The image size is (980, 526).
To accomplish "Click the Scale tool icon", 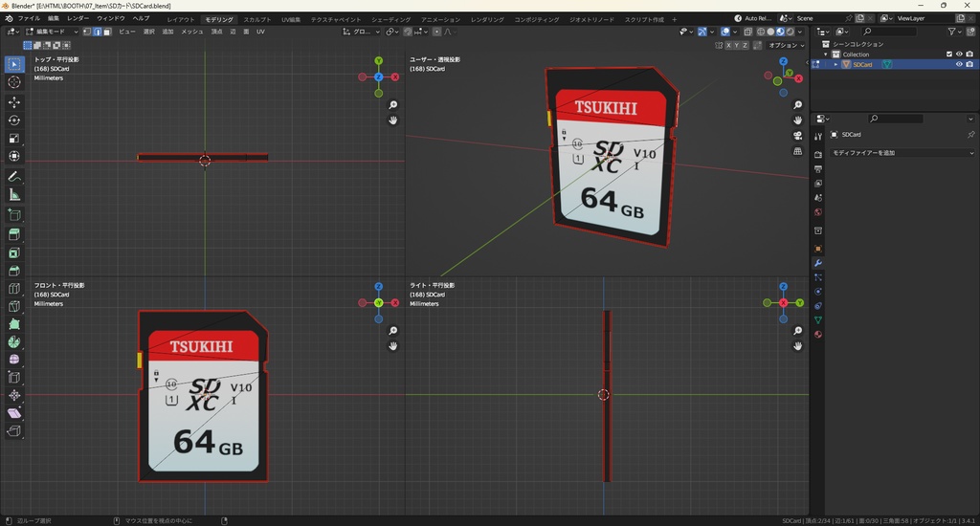I will click(14, 139).
